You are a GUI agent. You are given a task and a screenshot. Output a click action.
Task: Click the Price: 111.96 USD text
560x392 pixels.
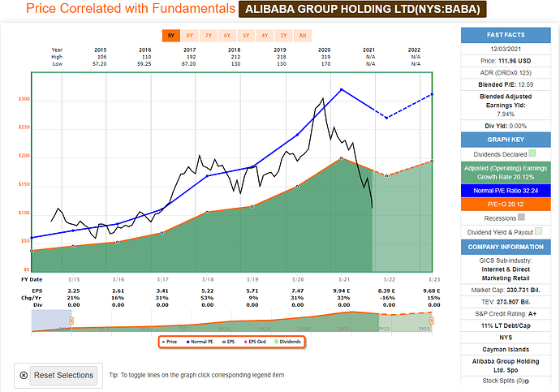[506, 61]
